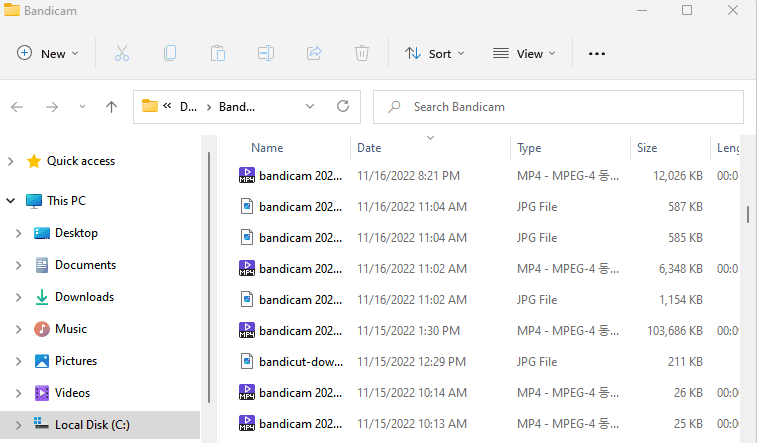This screenshot has width=766, height=443.
Task: Click the Cut scissors icon
Action: point(122,53)
